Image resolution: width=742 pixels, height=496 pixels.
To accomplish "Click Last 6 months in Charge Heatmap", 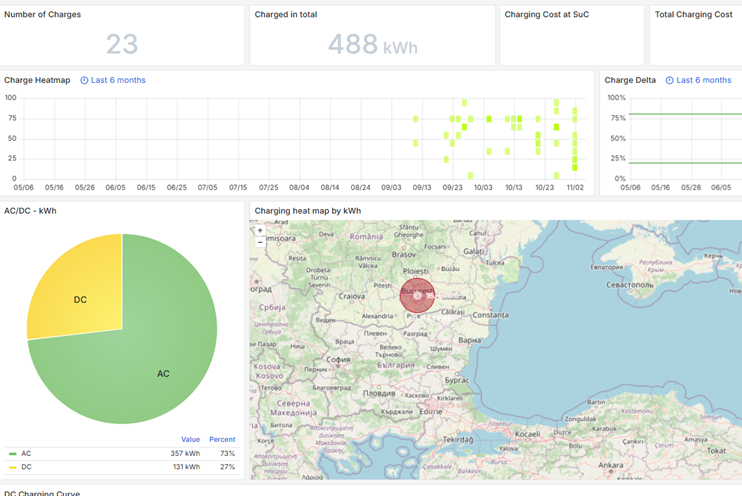I will [118, 80].
